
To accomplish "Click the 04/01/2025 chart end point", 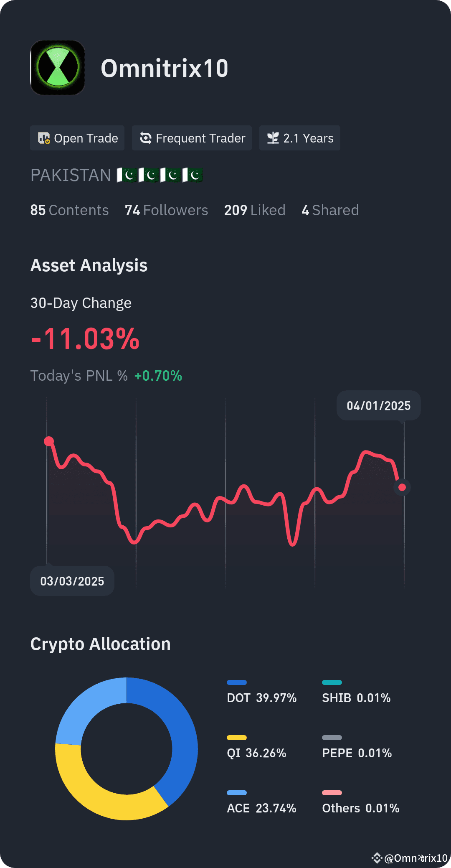I will (402, 487).
